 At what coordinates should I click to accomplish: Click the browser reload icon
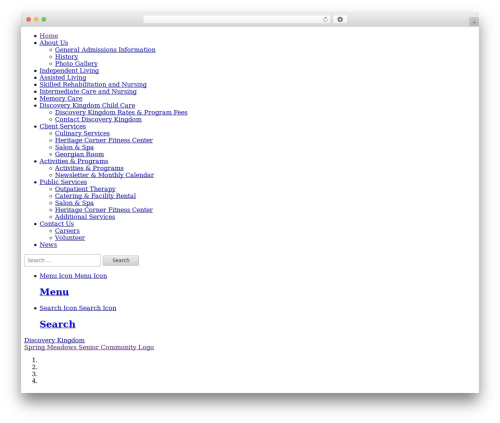[325, 20]
